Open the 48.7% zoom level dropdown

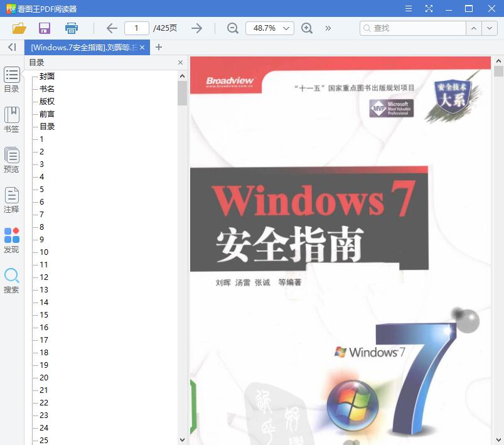pos(270,28)
